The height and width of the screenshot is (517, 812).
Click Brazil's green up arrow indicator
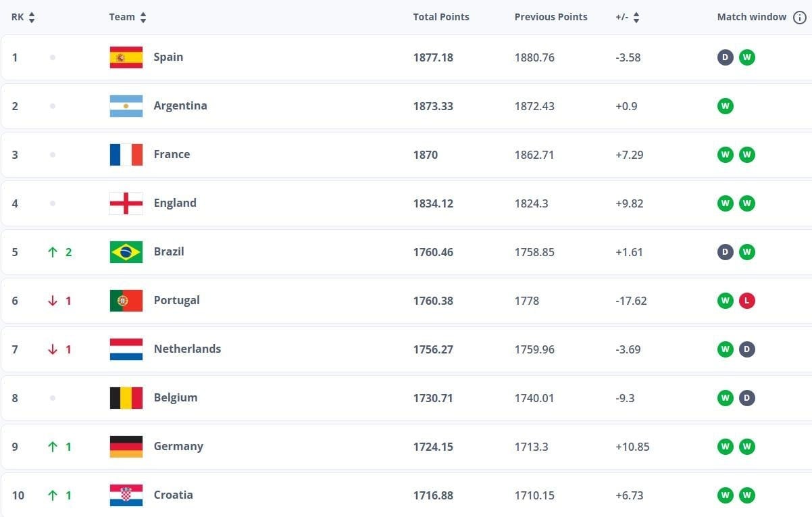53,252
